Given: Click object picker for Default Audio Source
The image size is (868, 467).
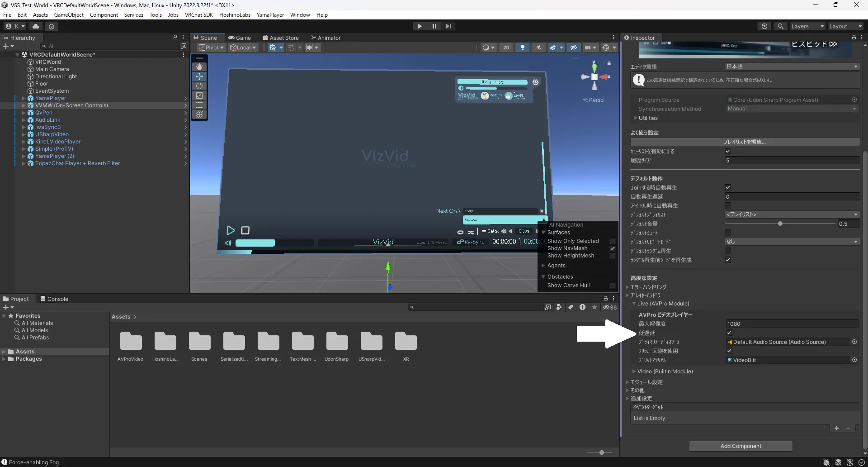Looking at the screenshot, I should coord(854,342).
